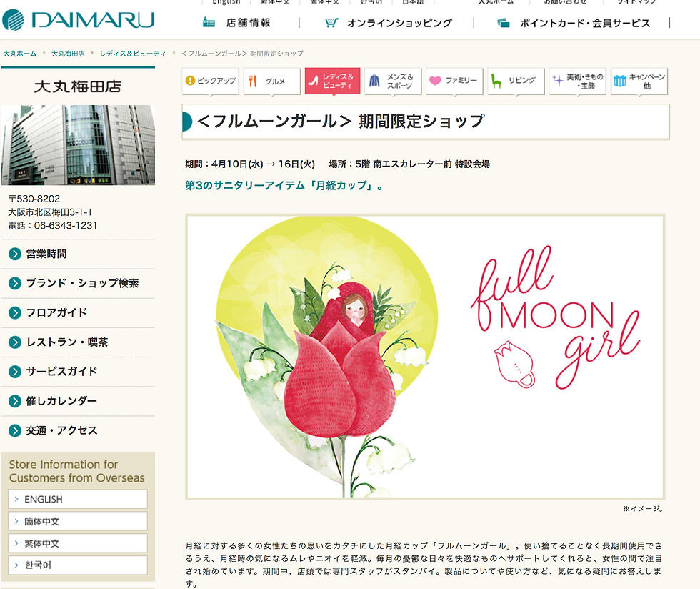Click the Daimaru logo in the header
This screenshot has height=589, width=700.
79,20
